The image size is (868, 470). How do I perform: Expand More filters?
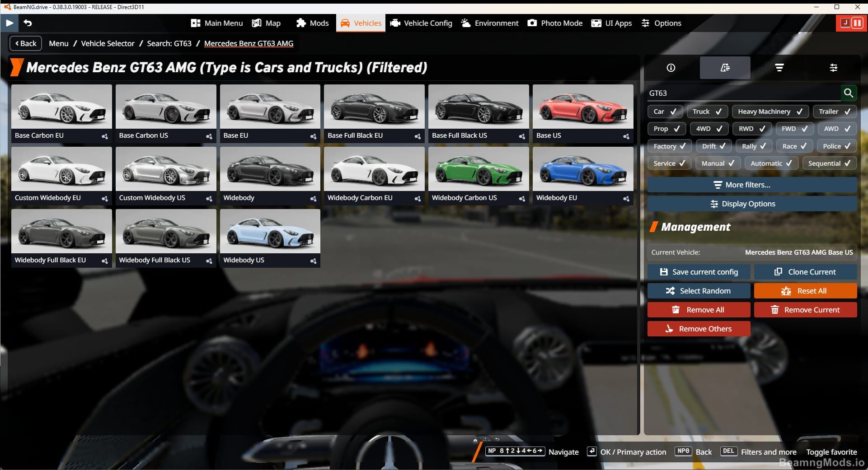(742, 185)
